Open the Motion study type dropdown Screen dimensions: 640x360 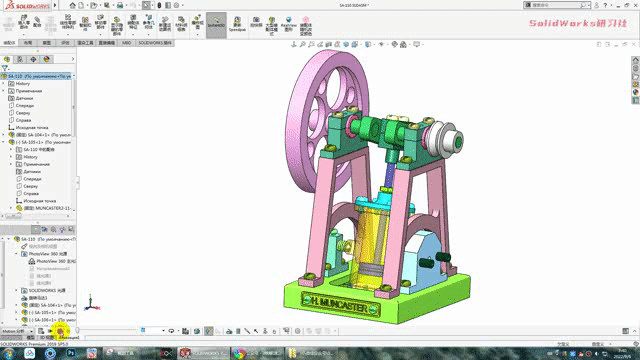(x=17, y=331)
